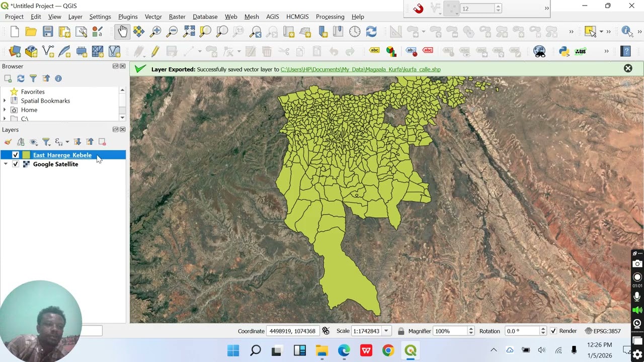This screenshot has height=362, width=644.
Task: Dismiss the Layer Exported message bar
Action: pyautogui.click(x=628, y=68)
